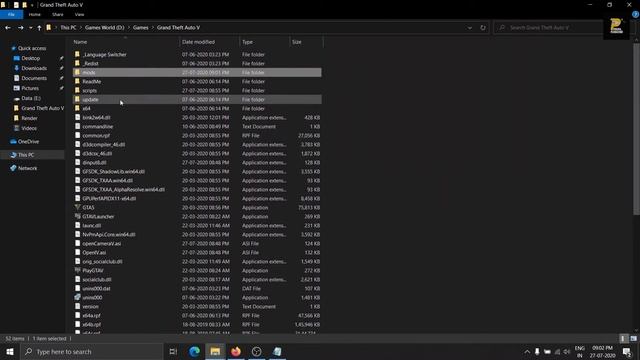Select the PlayGTAV application

pos(93,270)
